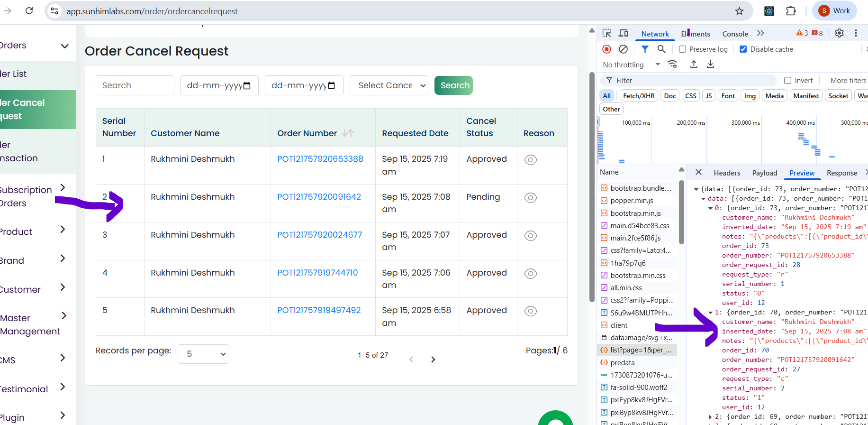
Task: Open order link POT121757920653388
Action: (320, 159)
